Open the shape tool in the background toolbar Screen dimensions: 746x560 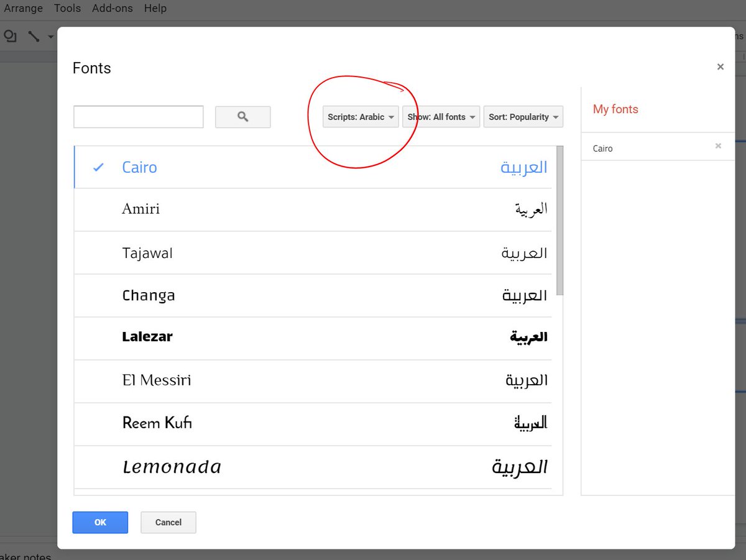pyautogui.click(x=10, y=37)
